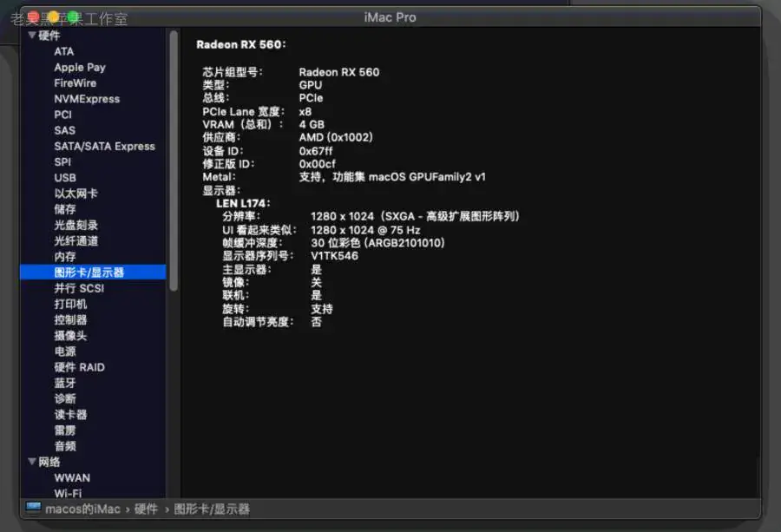
Task: Select 音频 in the sidebar
Action: coord(65,446)
